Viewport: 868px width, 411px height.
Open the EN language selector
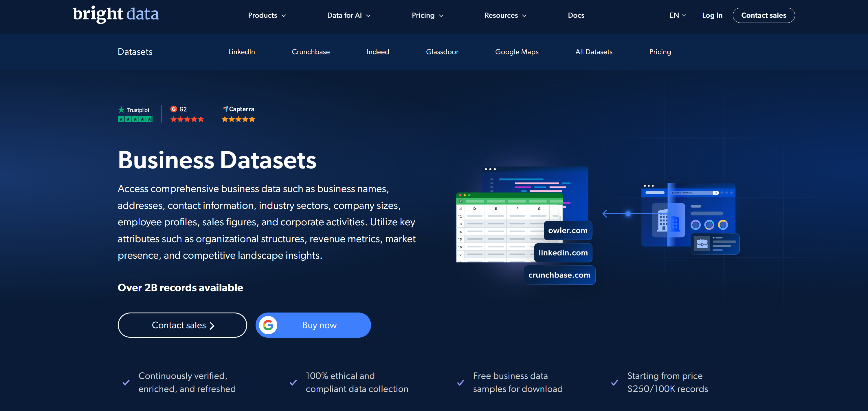[677, 15]
